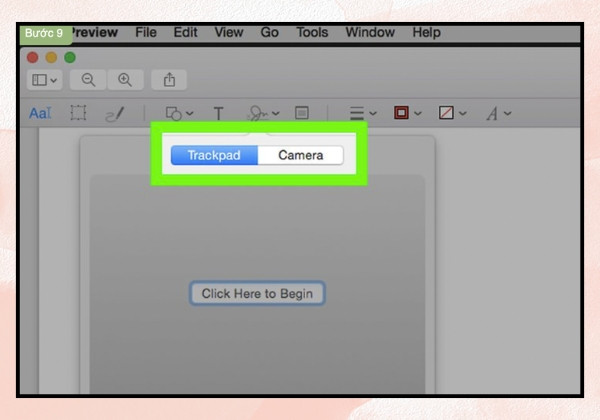Screen dimensions: 600x420
Task: Minimize window with yellow button
Action: 51,57
